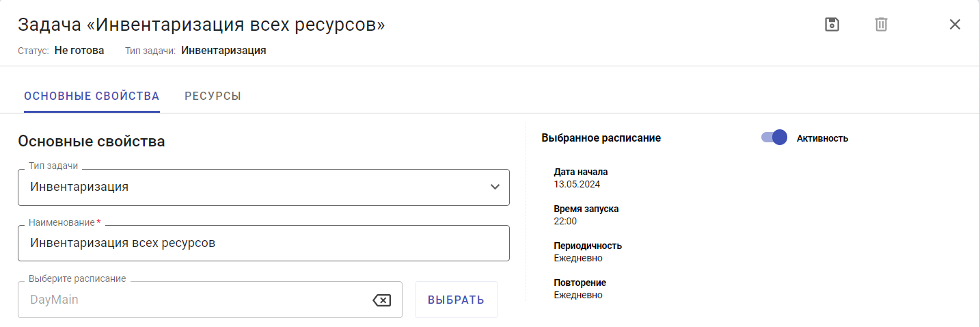
Task: Click the Выбранное расписание heading
Action: [x=601, y=138]
